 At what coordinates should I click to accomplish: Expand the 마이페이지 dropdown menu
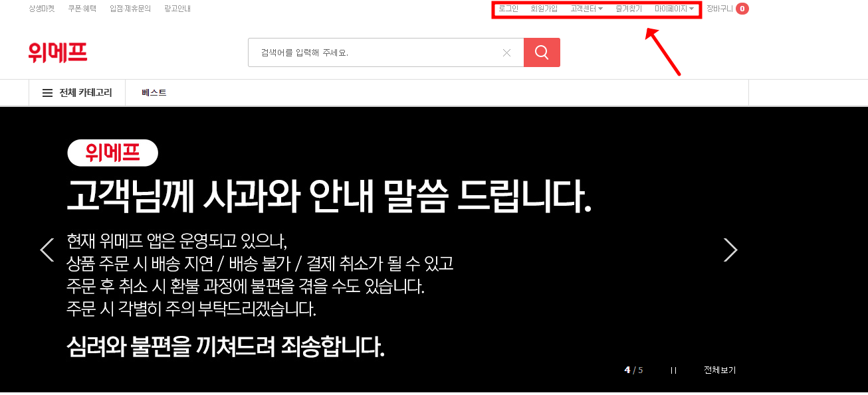click(673, 9)
